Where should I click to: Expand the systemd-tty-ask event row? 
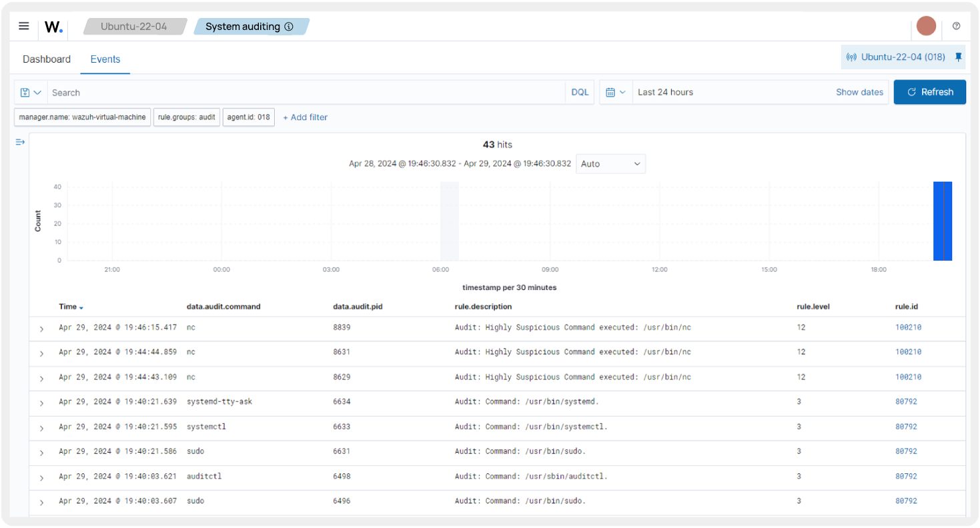click(41, 401)
